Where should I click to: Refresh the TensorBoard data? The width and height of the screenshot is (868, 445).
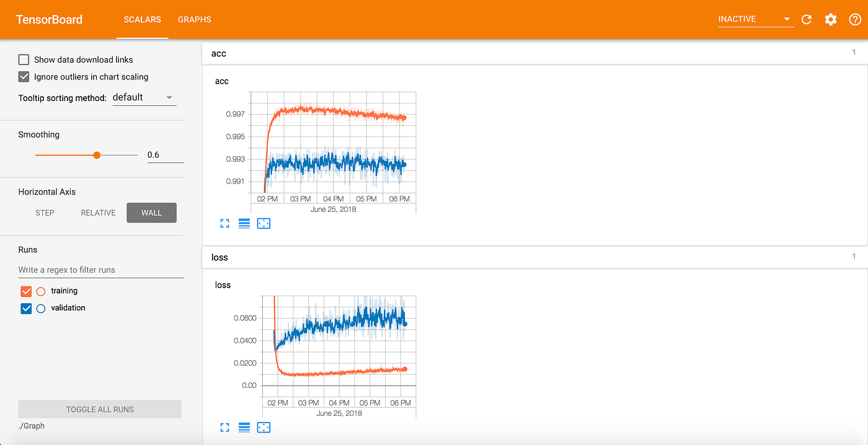point(806,19)
